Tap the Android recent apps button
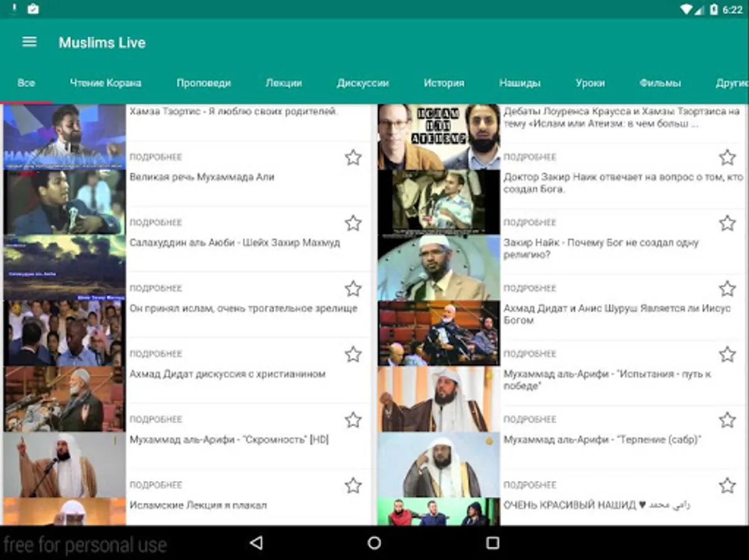Viewport: 749px width, 560px height. point(492,543)
